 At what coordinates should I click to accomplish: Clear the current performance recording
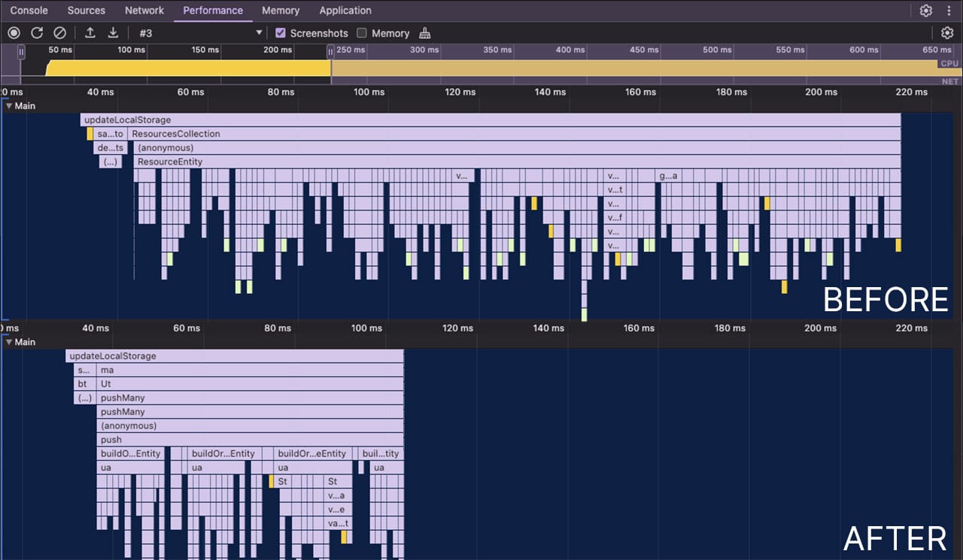(x=59, y=33)
